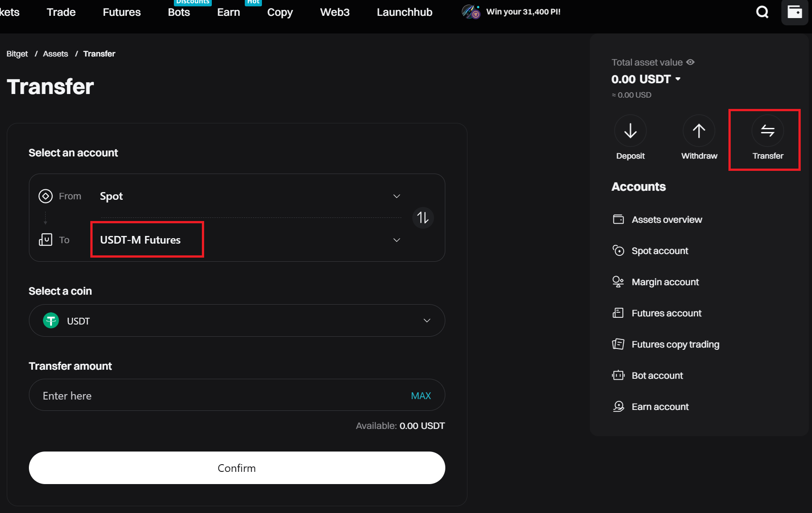The height and width of the screenshot is (513, 812).
Task: Open the Futures menu
Action: tap(122, 12)
